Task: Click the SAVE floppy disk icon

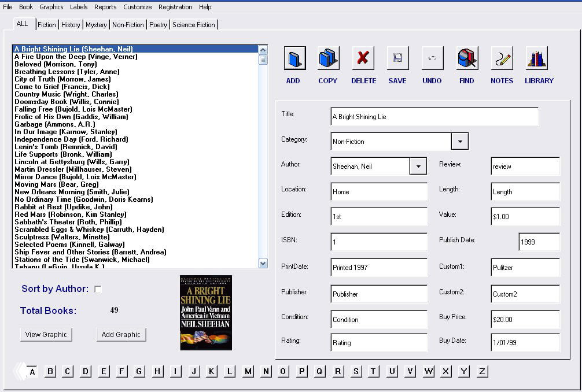Action: point(397,58)
